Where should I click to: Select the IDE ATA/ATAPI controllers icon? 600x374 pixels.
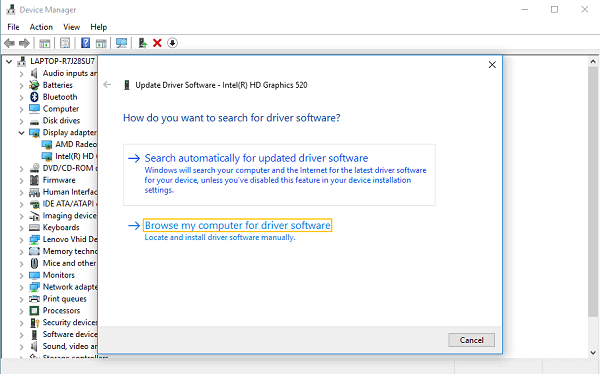pos(34,204)
